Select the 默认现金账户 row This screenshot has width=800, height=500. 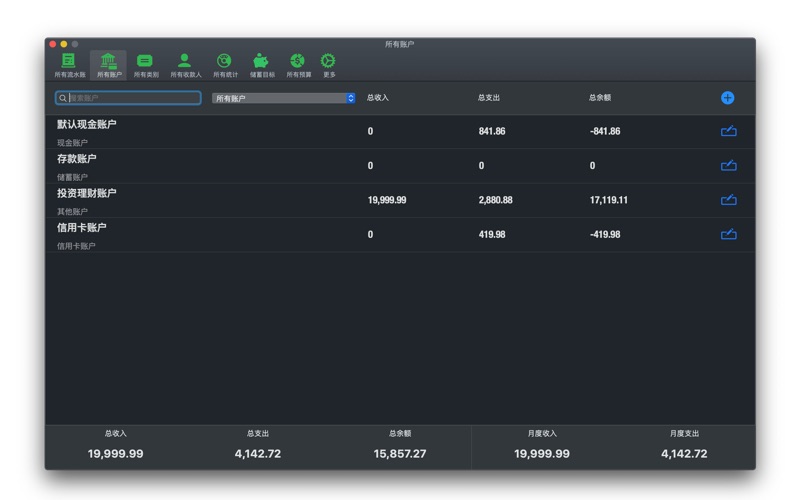pos(200,131)
